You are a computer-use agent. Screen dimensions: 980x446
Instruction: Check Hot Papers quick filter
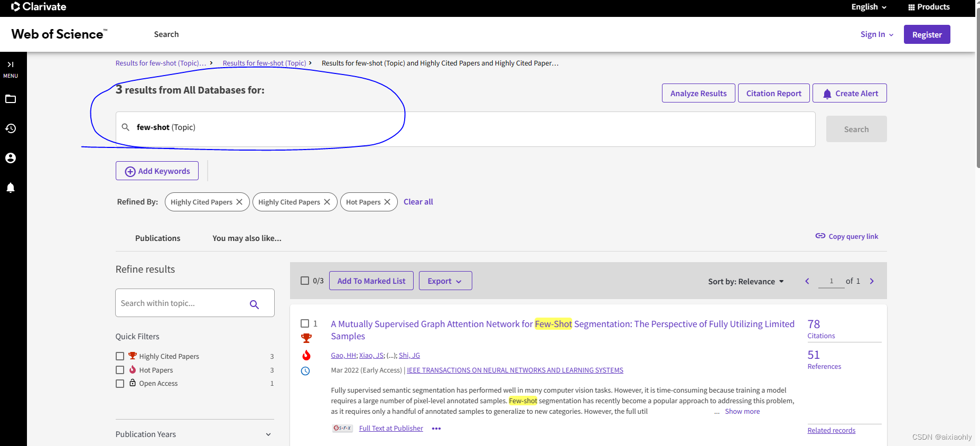coord(120,370)
